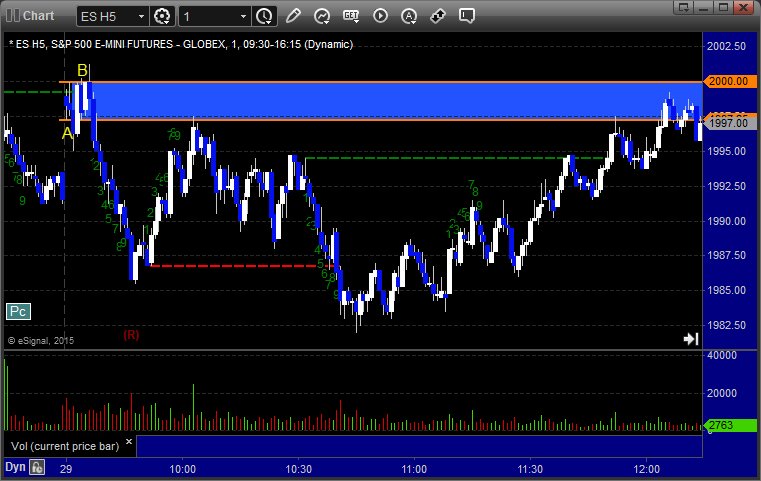Click the 1985.00 price axis label
761x481 pixels.
click(727, 290)
